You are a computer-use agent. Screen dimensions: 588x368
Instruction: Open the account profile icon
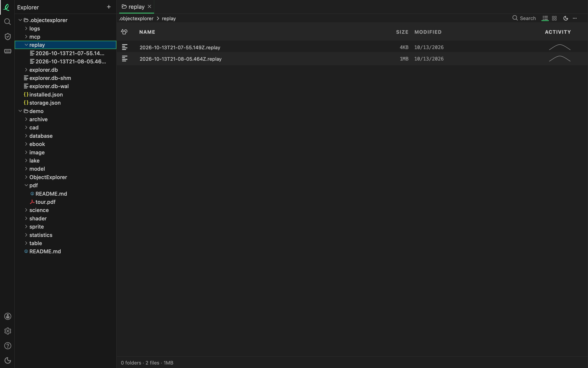(8, 316)
